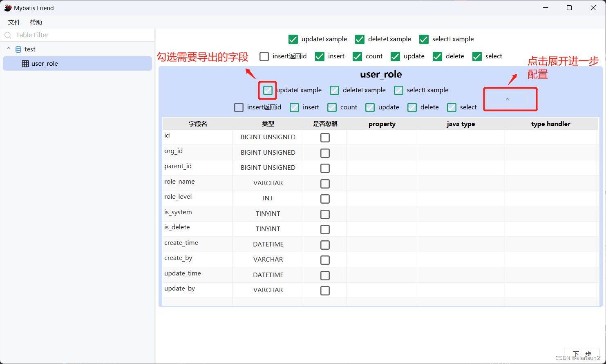Close the Mybatis Friend window

coord(593,8)
